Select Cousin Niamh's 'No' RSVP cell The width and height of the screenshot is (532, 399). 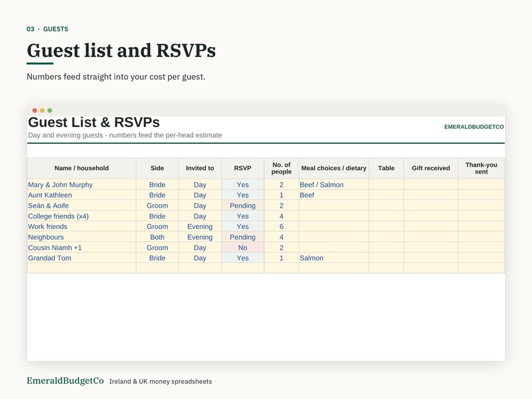[x=243, y=248]
